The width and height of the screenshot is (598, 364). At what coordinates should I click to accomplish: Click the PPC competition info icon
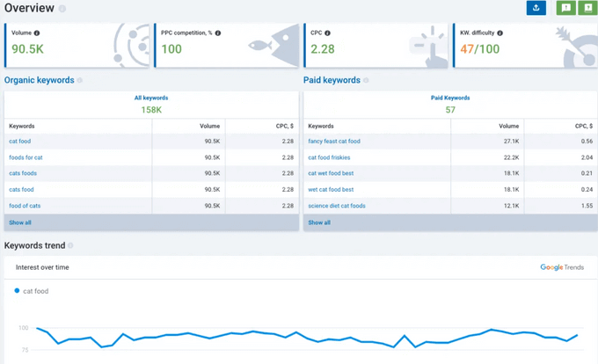click(218, 33)
